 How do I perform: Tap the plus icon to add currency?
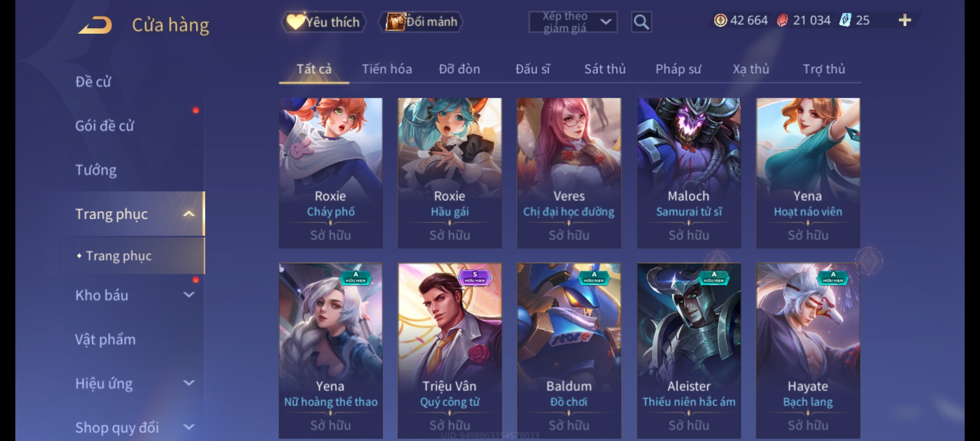(905, 20)
